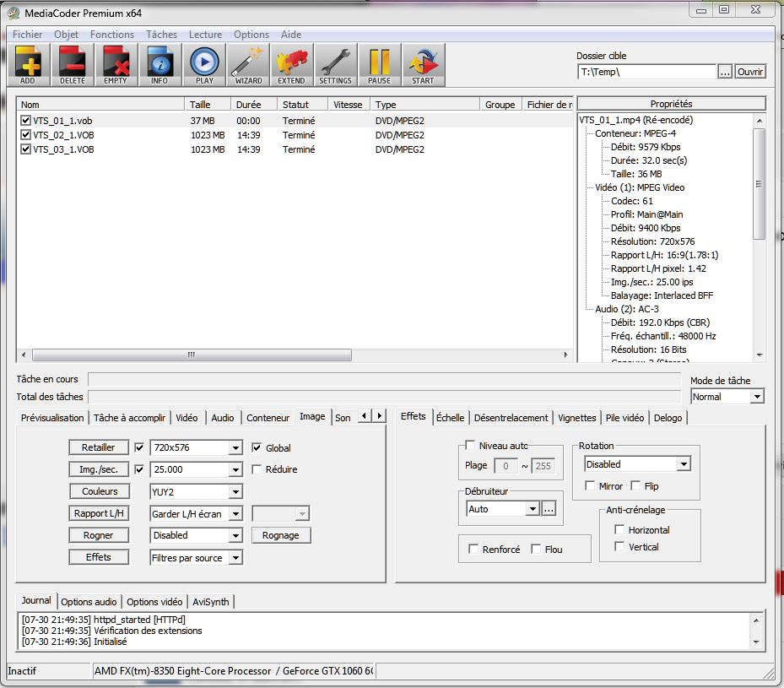This screenshot has height=688, width=784.
Task: Open the Tâches menu
Action: click(x=161, y=35)
